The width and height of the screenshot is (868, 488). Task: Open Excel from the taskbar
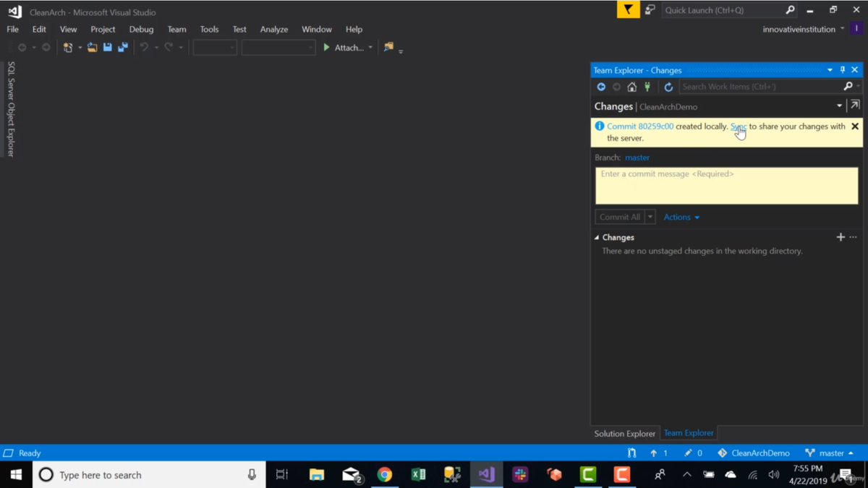click(419, 475)
